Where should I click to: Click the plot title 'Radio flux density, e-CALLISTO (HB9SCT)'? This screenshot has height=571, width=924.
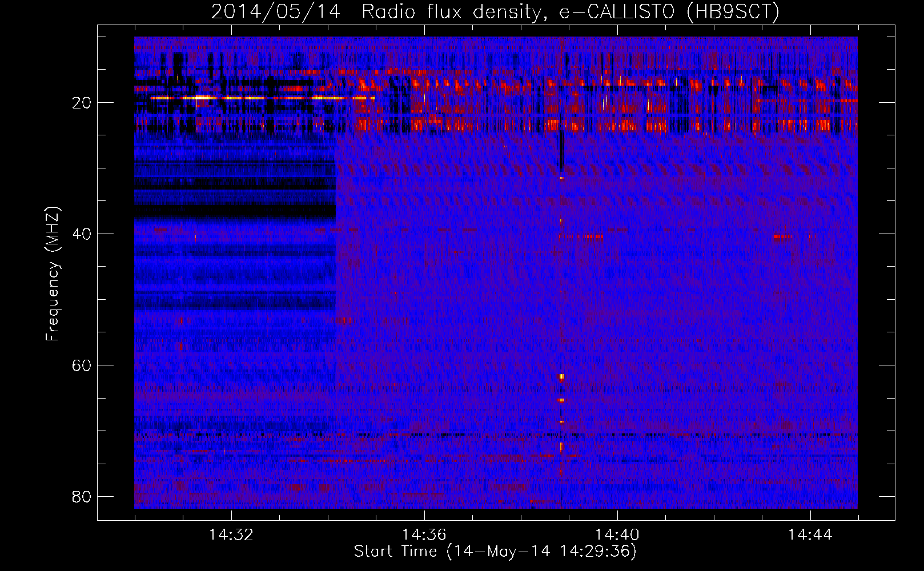click(570, 11)
